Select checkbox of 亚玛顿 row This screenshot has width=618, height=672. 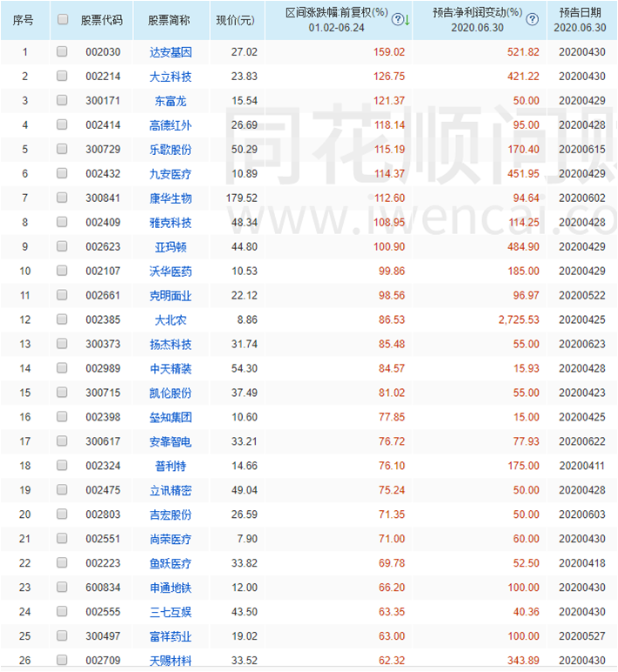pos(62,246)
